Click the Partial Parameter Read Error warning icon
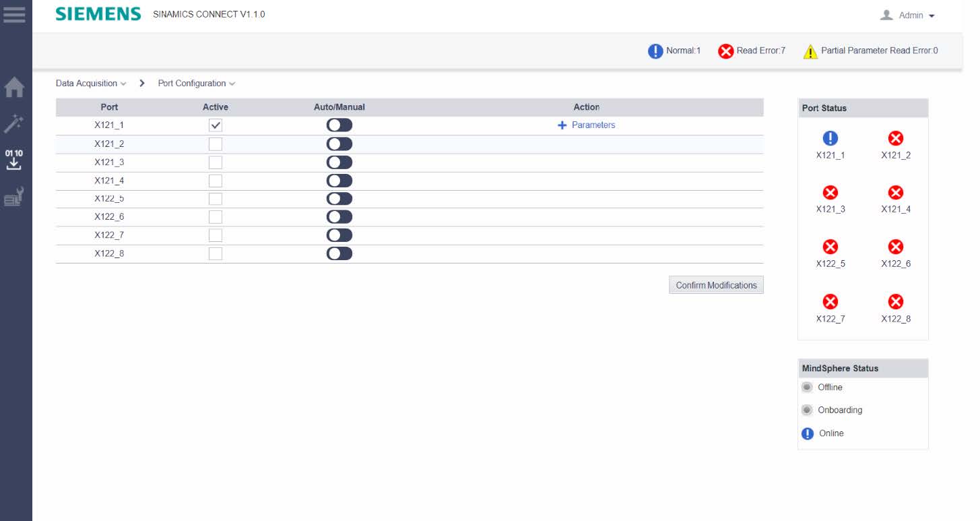Viewport: 980px width, 521px height. [x=810, y=51]
